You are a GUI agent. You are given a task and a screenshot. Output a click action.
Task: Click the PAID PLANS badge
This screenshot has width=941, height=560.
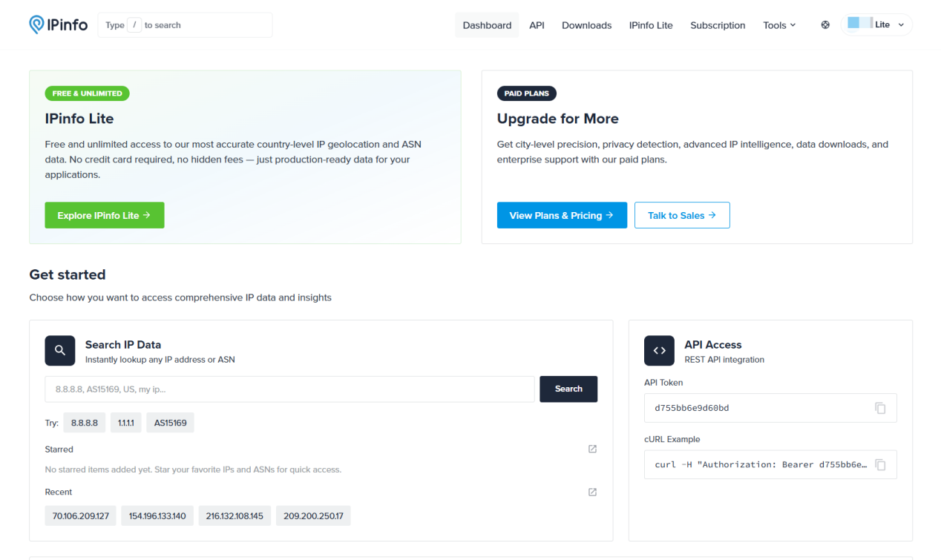(x=526, y=93)
